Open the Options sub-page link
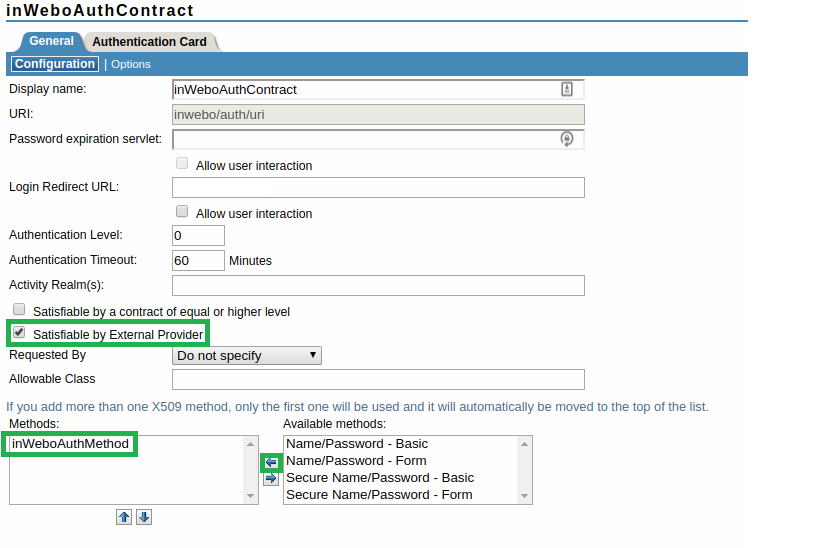The height and width of the screenshot is (548, 819). [131, 64]
